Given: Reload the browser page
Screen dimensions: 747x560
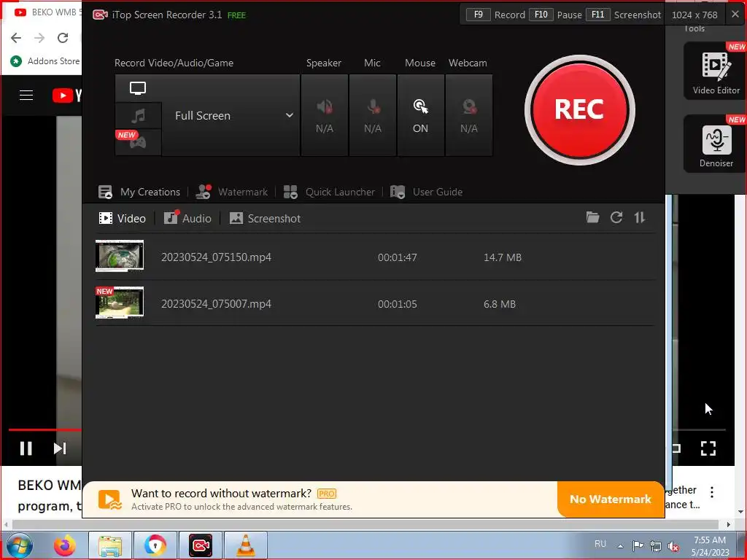Looking at the screenshot, I should (x=63, y=38).
